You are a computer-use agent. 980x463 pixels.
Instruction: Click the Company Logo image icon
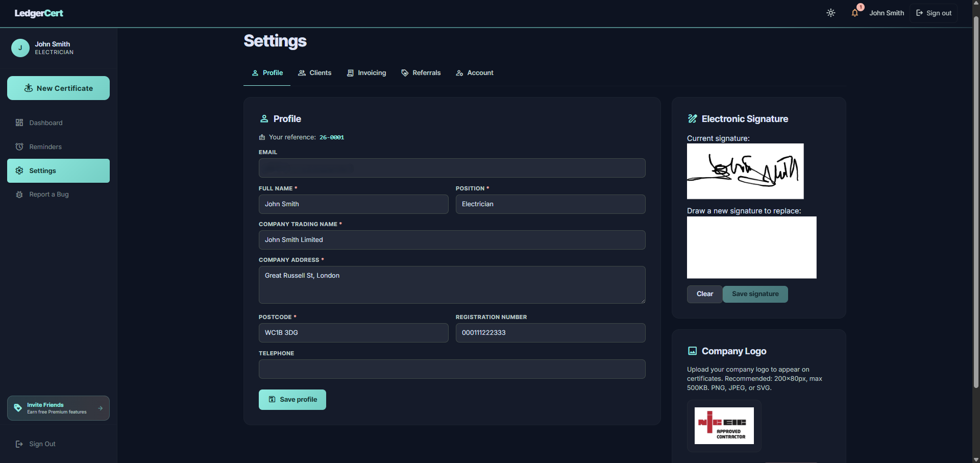click(693, 351)
